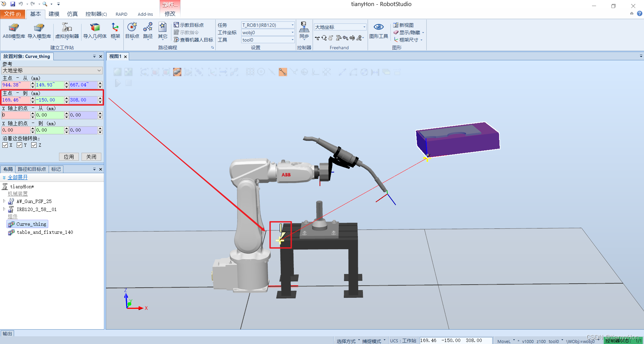Open the Reference (参考) 大地坐标 dropdown

[52, 70]
